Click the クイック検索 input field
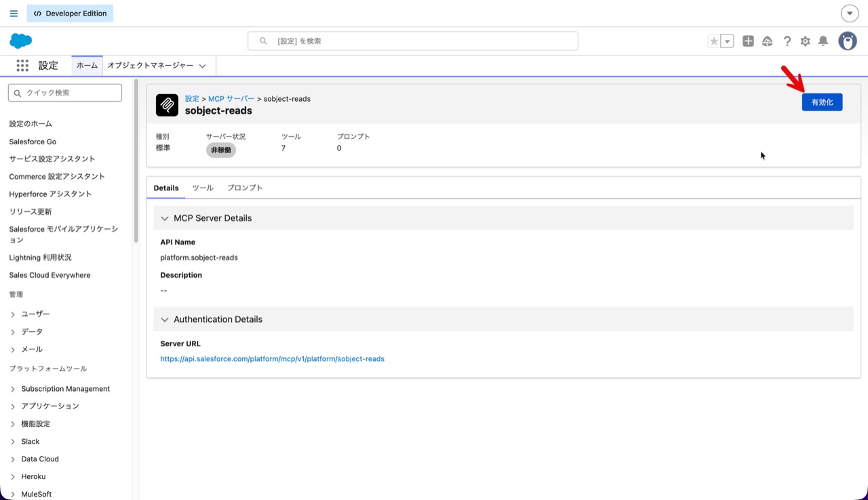The image size is (868, 500). [65, 93]
